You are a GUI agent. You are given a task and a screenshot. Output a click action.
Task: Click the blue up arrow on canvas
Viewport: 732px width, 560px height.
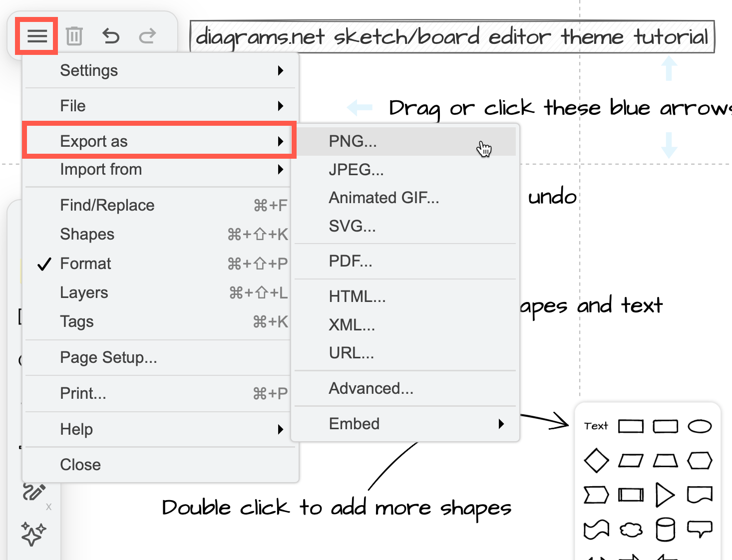(669, 68)
